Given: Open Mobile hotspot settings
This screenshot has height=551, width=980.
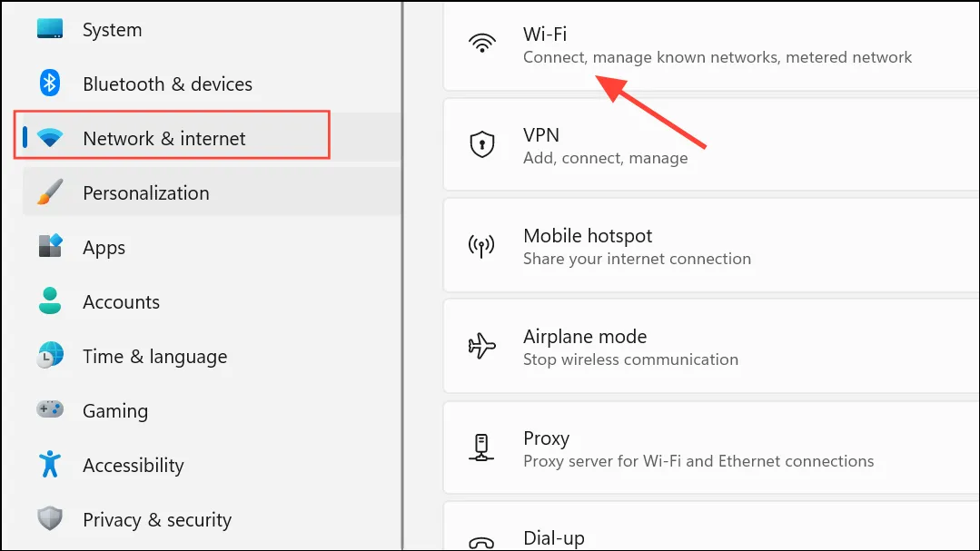Looking at the screenshot, I should point(711,245).
